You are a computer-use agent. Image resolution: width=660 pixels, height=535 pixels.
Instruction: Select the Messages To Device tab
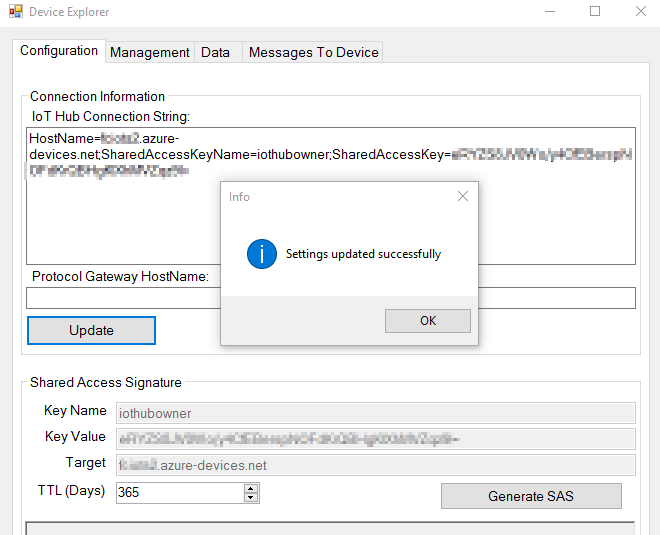pos(314,52)
